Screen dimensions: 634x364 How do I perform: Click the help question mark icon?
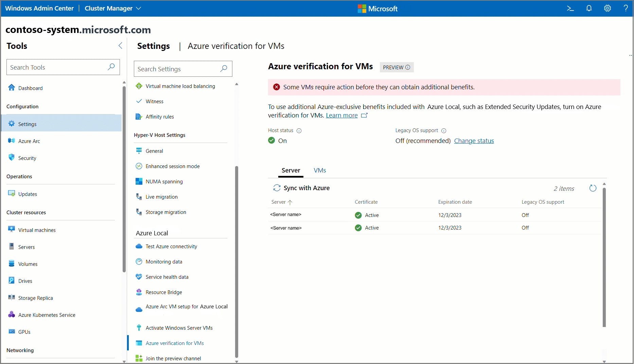point(626,8)
